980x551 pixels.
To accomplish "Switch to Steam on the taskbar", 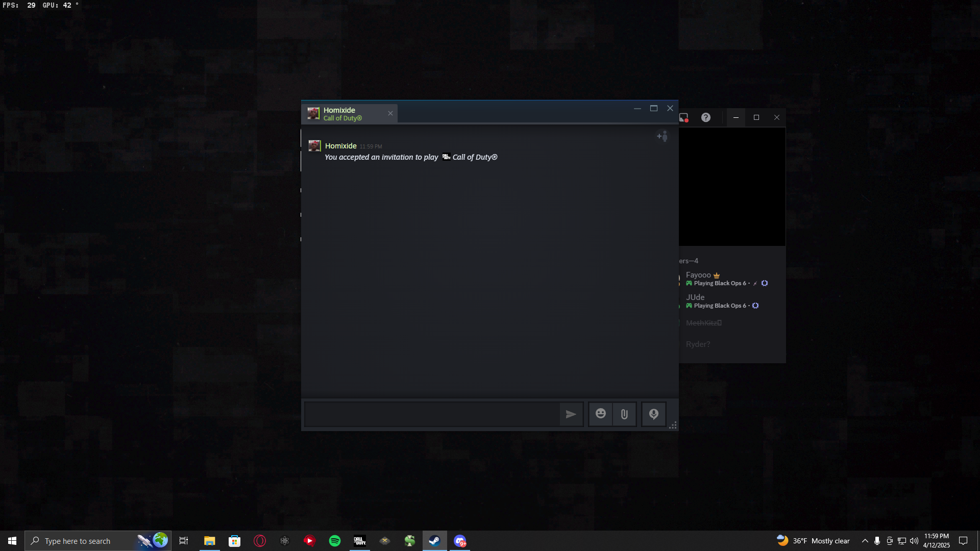I will tap(435, 541).
